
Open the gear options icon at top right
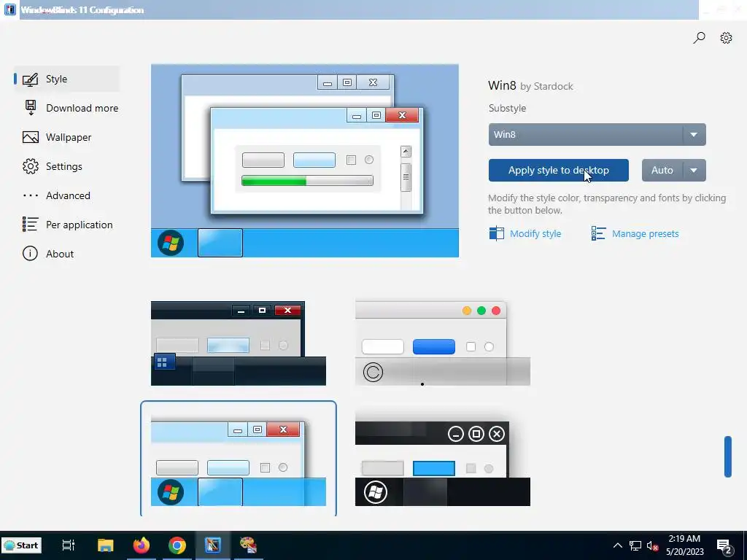[726, 38]
